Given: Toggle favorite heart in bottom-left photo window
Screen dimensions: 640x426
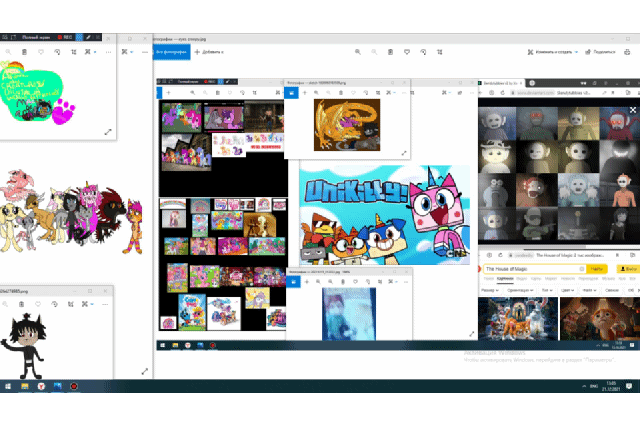Looking at the screenshot, I should [x=40, y=303].
